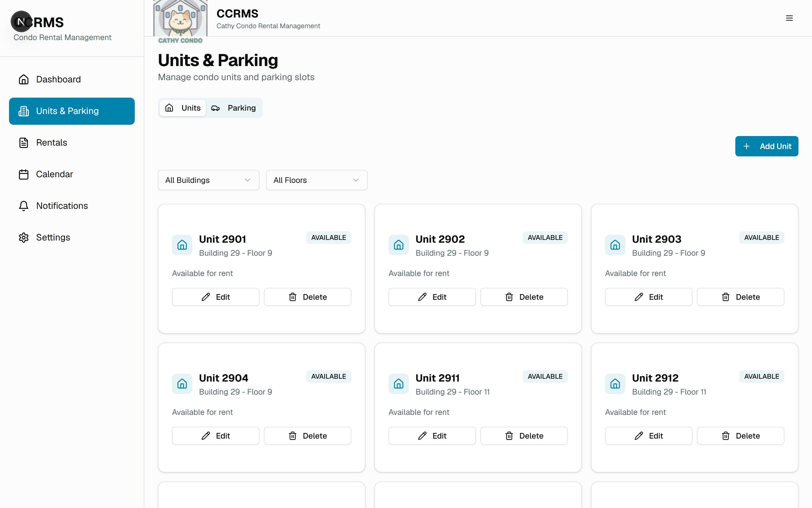812x508 pixels.
Task: Open Notifications from sidebar
Action: pos(72,206)
